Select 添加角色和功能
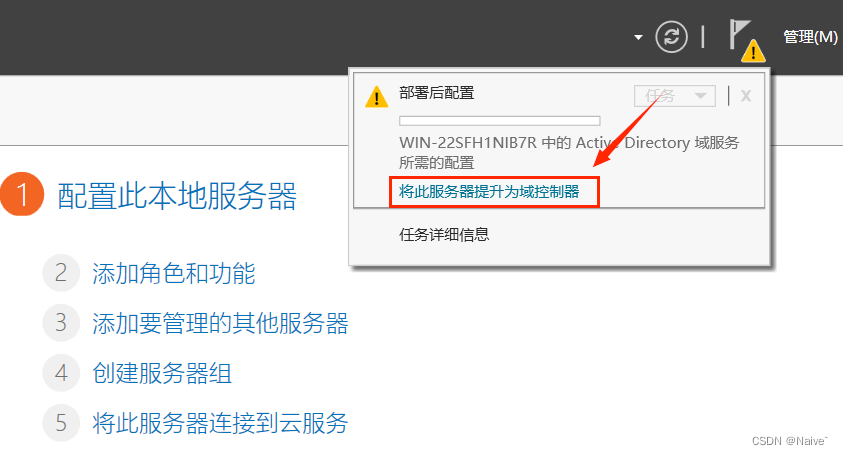Screen dimensions: 843x455 point(174,273)
